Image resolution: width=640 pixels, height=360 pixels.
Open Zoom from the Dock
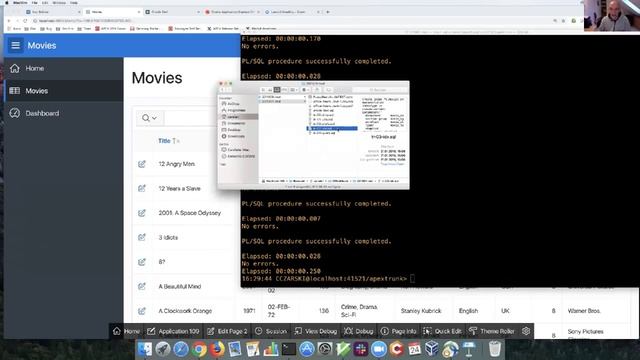379,349
